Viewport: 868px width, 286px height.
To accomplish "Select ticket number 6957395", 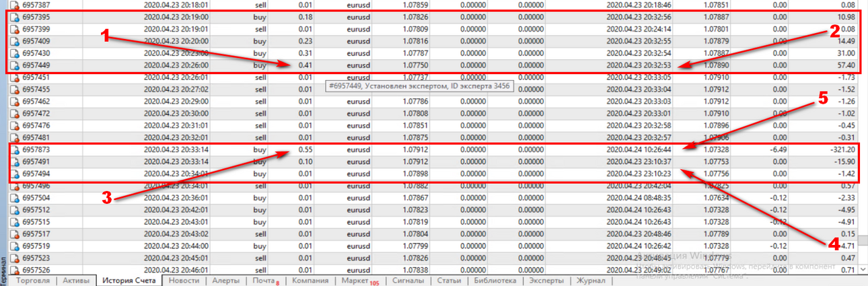I will point(37,16).
